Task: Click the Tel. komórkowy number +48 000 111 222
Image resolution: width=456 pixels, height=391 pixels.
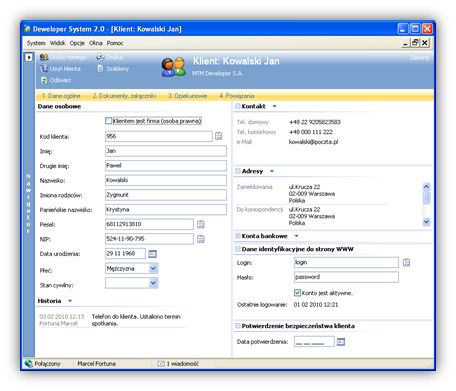Action: click(311, 132)
